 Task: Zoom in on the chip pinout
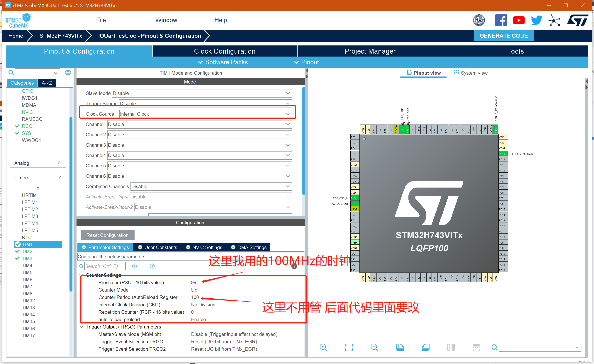coord(323,347)
